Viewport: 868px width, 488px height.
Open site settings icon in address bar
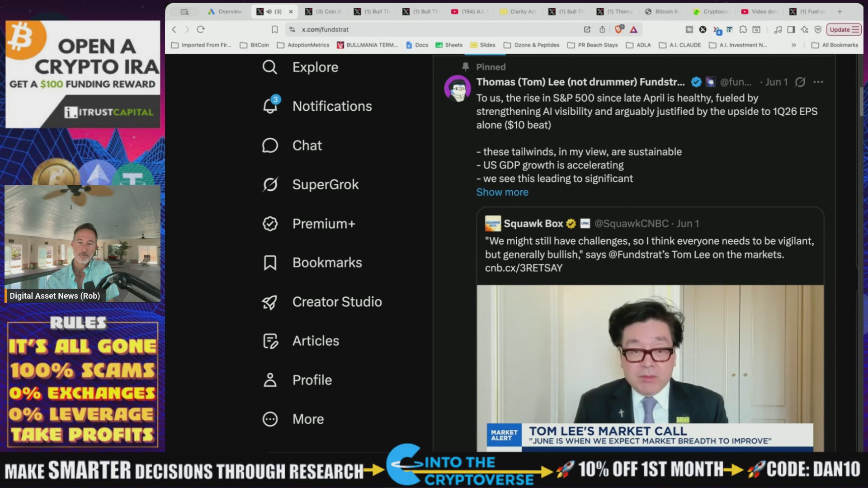point(292,29)
